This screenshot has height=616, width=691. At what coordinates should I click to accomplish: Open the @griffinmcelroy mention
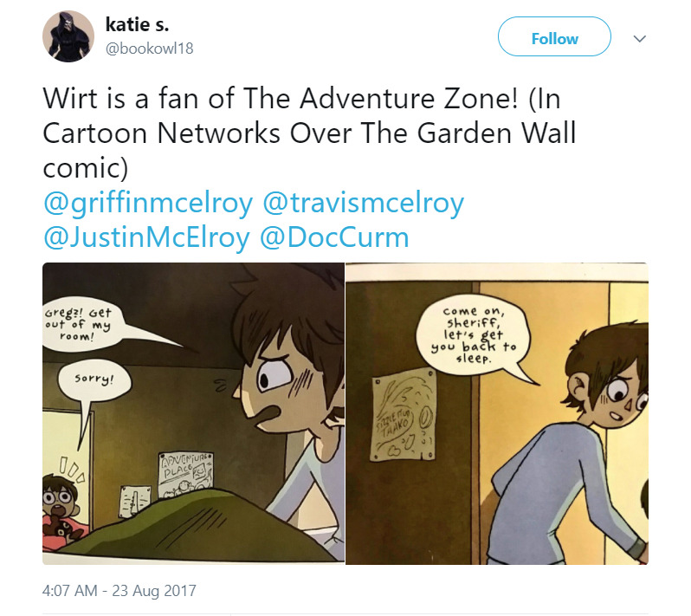[x=149, y=204]
